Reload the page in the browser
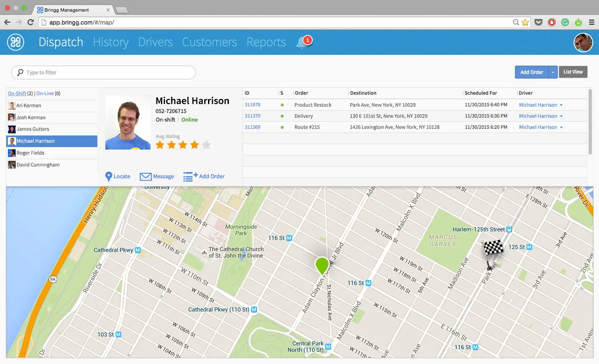599x364 pixels. [30, 22]
